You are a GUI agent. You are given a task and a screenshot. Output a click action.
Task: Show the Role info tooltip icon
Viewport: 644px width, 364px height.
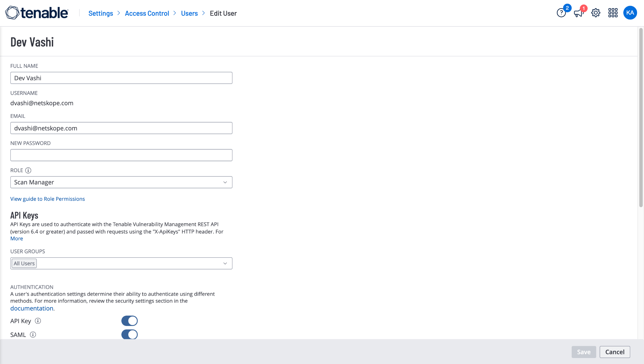[28, 170]
